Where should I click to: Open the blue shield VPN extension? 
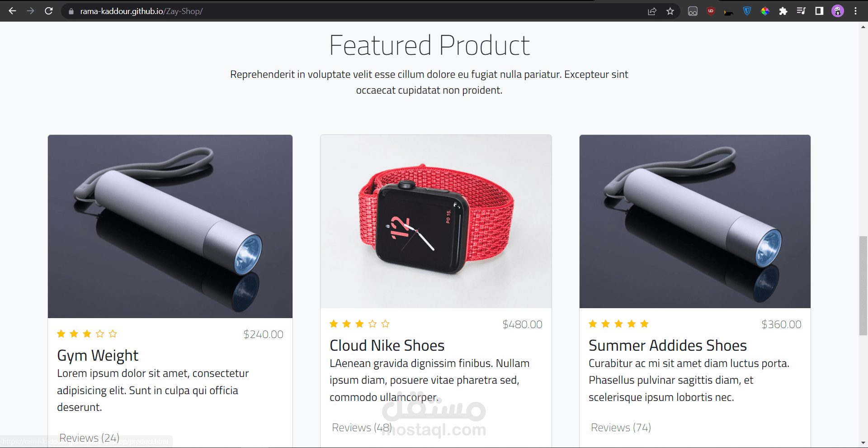coord(747,11)
